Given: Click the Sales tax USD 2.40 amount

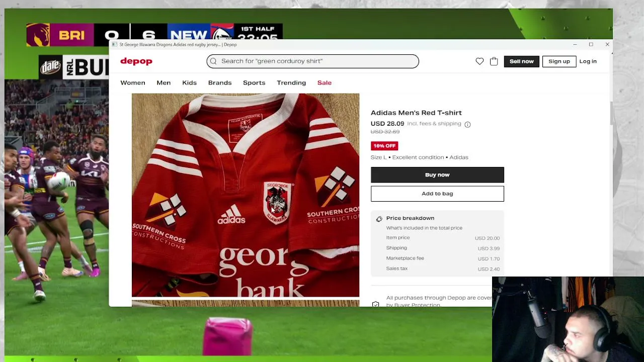Looking at the screenshot, I should pyautogui.click(x=489, y=269).
